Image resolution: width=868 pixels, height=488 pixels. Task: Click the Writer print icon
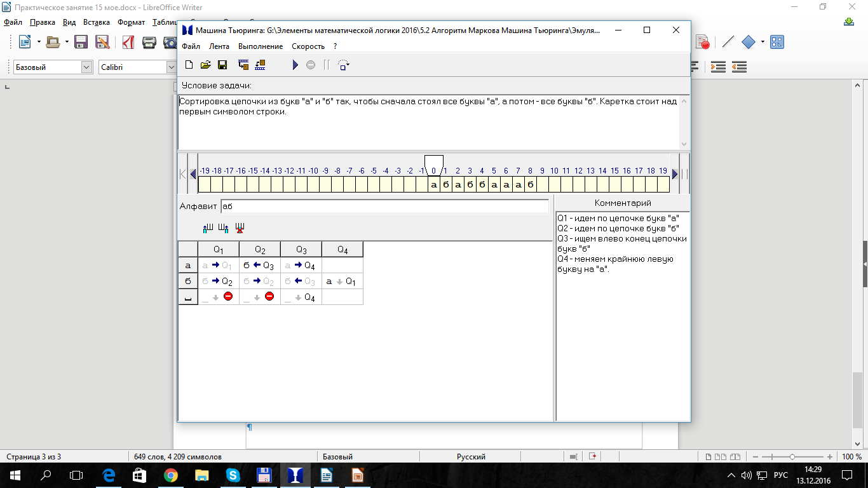(x=149, y=43)
